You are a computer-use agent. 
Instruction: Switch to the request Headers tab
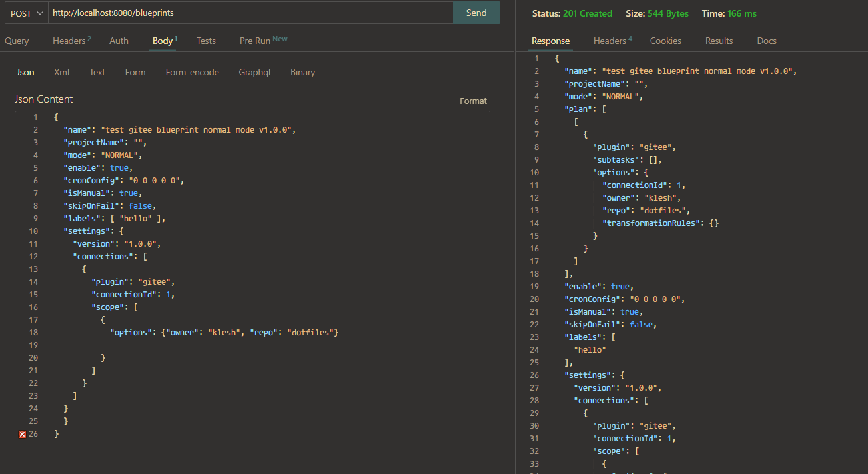click(x=71, y=41)
